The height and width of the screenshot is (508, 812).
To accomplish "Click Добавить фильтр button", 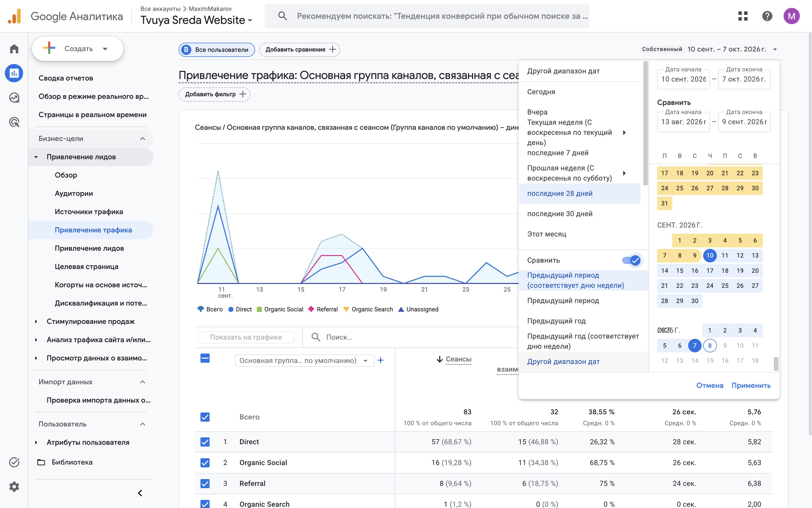I will point(214,94).
